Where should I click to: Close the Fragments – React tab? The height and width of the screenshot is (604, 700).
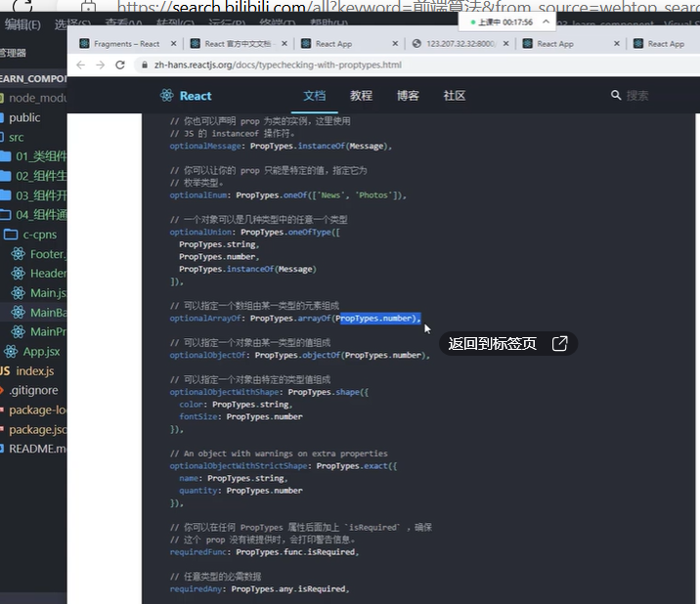tap(173, 43)
